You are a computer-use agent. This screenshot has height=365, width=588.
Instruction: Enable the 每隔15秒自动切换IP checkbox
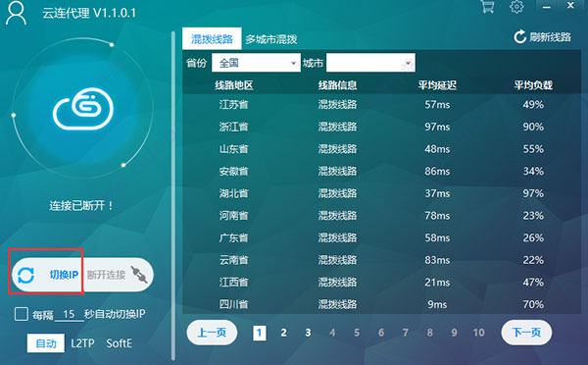pos(22,314)
